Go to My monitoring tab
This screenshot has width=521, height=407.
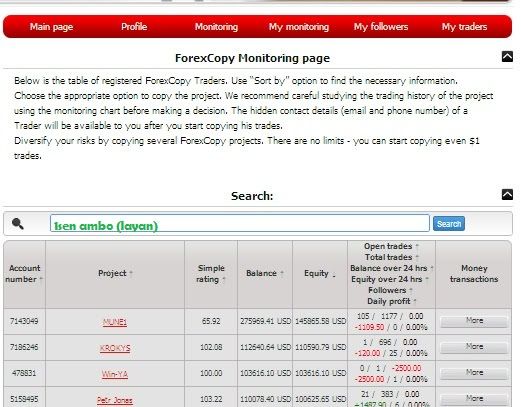[x=299, y=27]
